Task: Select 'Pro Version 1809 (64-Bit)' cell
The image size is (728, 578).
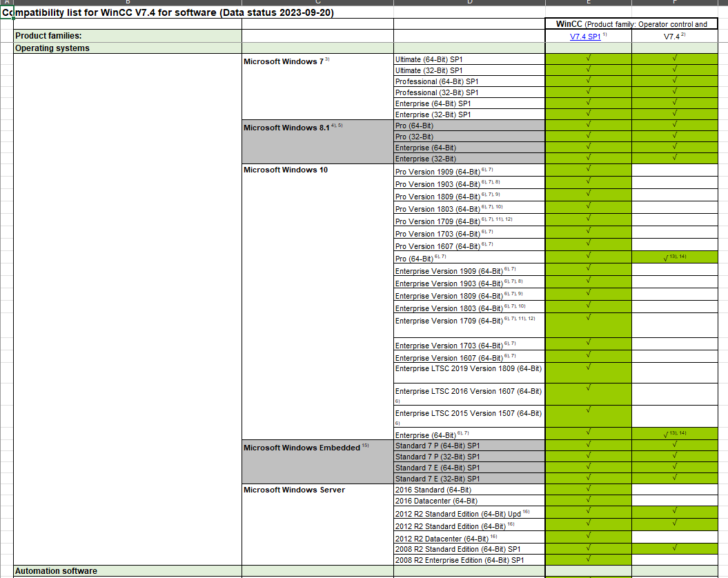Action: pyautogui.click(x=469, y=195)
